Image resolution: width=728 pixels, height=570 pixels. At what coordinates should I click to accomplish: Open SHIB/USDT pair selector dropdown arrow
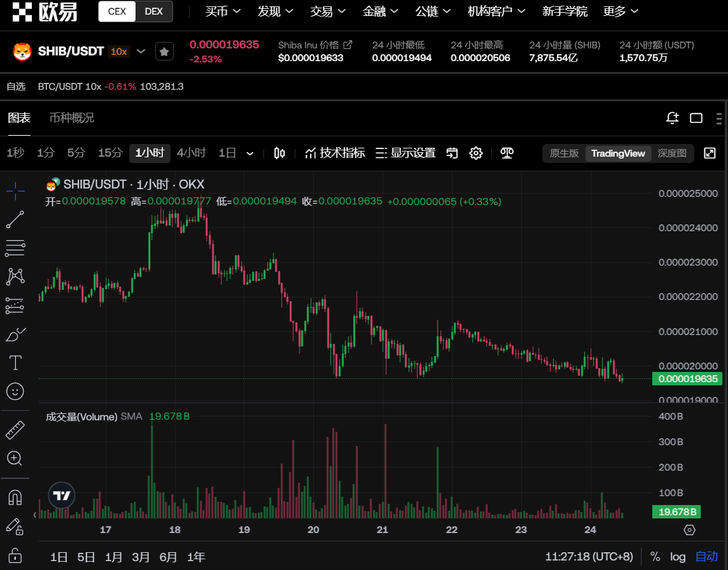(141, 51)
